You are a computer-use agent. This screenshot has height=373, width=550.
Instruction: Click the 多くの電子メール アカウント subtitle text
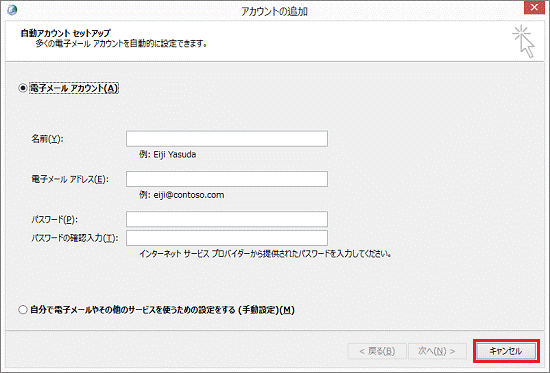[x=122, y=44]
